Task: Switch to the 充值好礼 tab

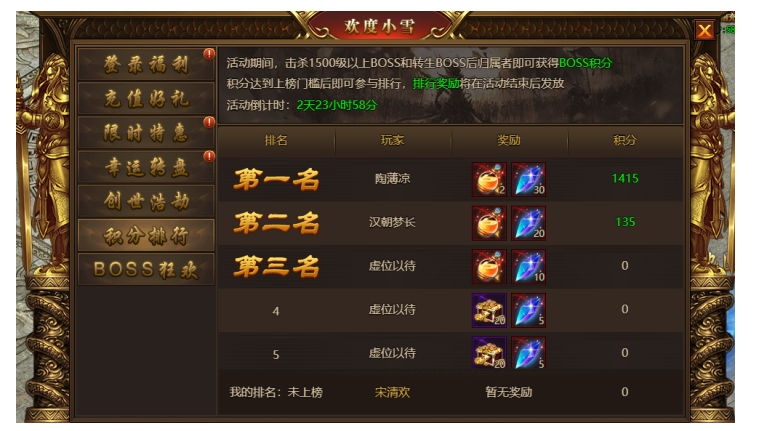Action: coord(146,99)
